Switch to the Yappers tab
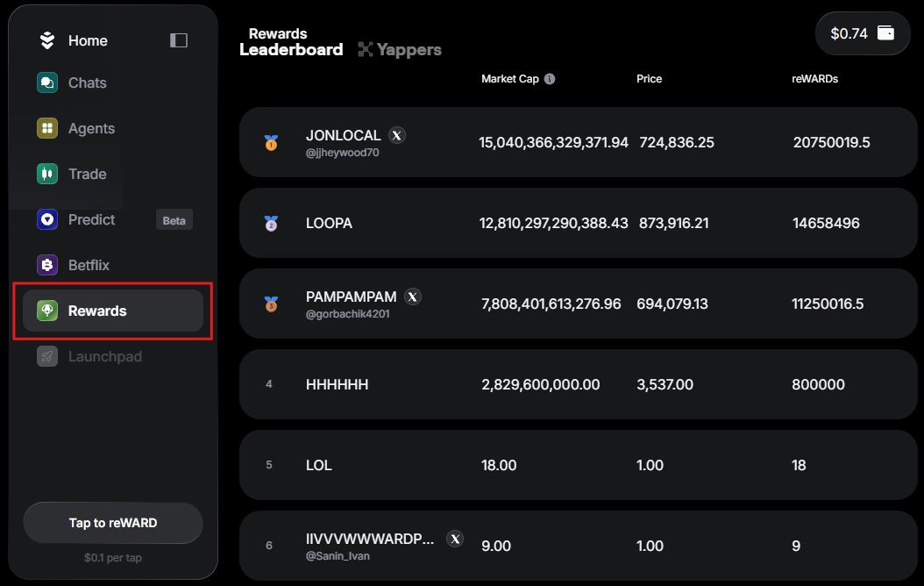The width and height of the screenshot is (924, 586). (x=400, y=49)
